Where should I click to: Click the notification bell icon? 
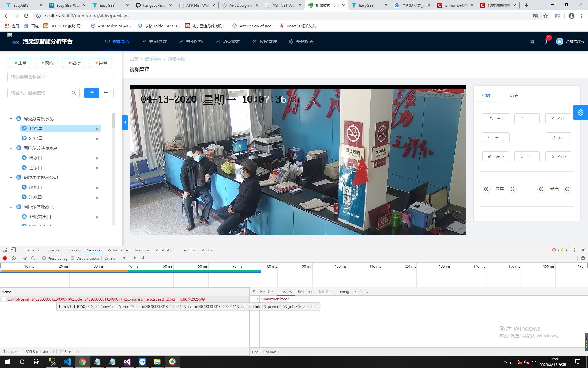pyautogui.click(x=545, y=41)
